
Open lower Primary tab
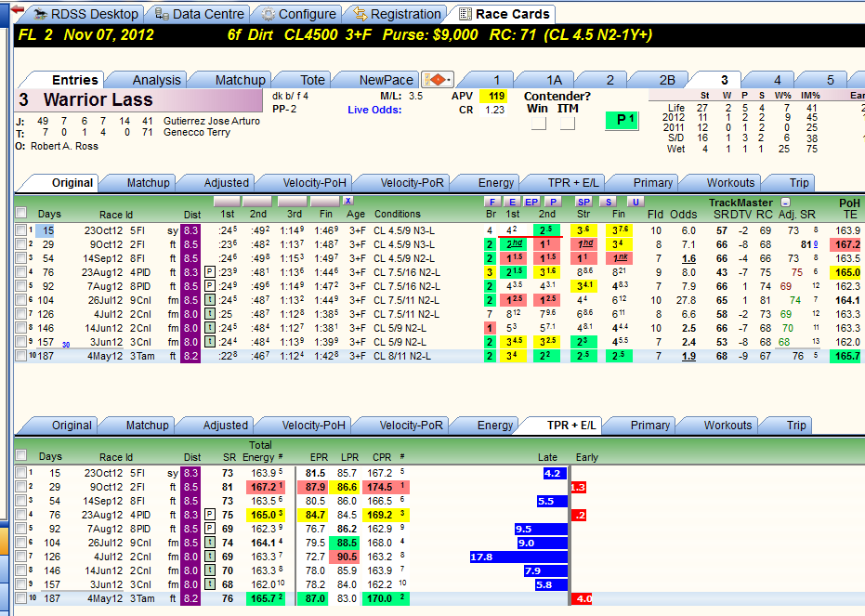(x=649, y=426)
